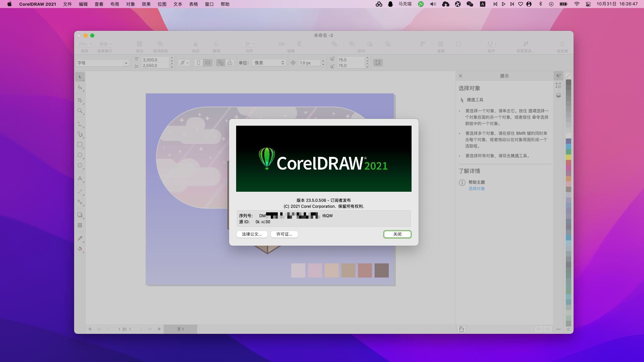Select the Text tool

click(79, 179)
